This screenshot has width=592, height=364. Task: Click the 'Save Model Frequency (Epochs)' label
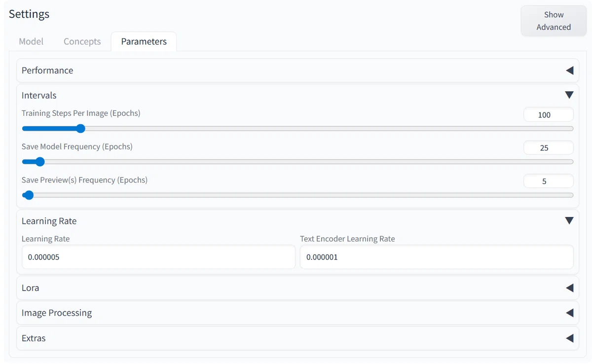pyautogui.click(x=77, y=146)
